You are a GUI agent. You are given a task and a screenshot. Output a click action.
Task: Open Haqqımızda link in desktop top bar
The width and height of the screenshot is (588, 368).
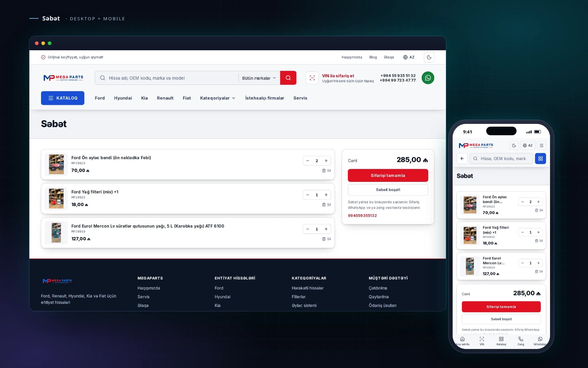352,57
